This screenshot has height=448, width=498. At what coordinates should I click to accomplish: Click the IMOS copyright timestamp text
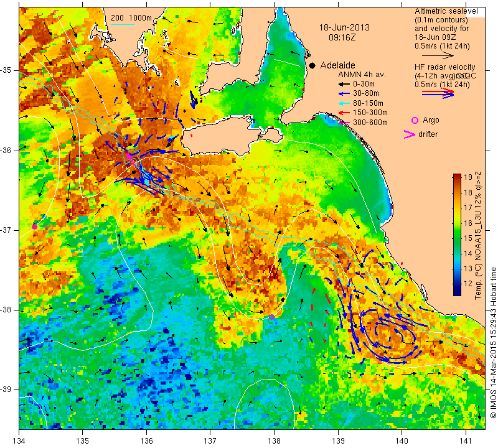click(493, 343)
